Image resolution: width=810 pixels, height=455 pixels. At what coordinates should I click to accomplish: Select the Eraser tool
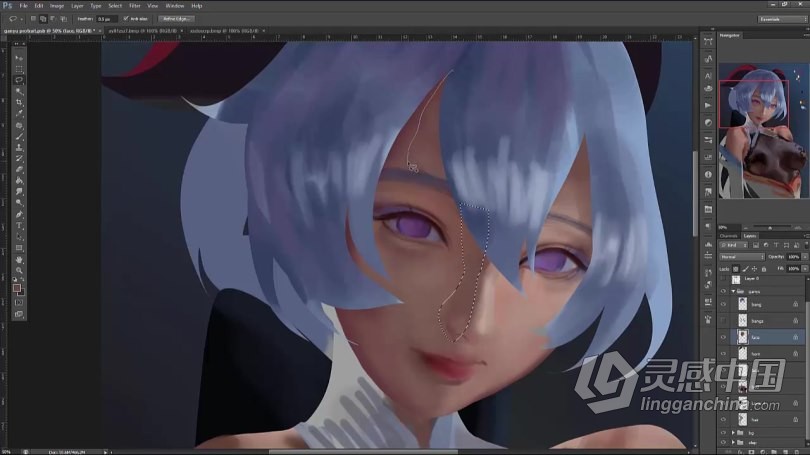pyautogui.click(x=19, y=170)
